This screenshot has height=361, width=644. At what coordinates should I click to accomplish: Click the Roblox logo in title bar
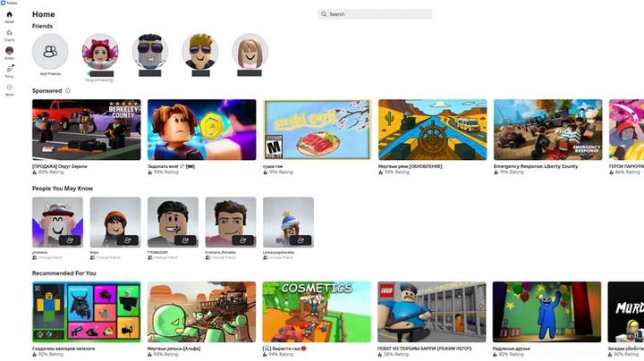click(x=3, y=3)
